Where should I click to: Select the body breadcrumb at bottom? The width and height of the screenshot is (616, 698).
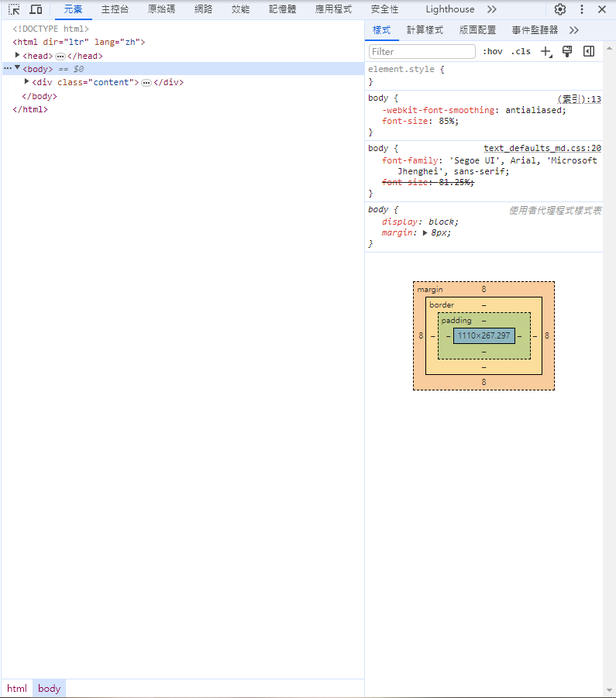(50, 688)
